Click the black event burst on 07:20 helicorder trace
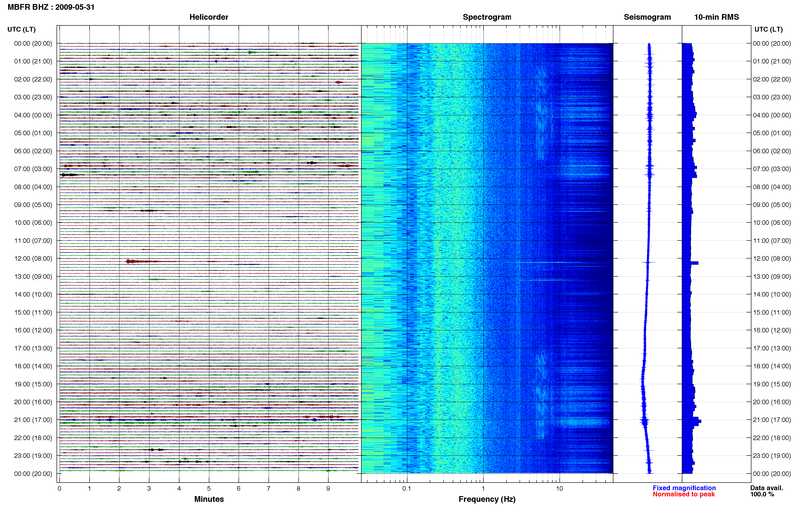Screen dimensions: 812x508 coord(70,175)
